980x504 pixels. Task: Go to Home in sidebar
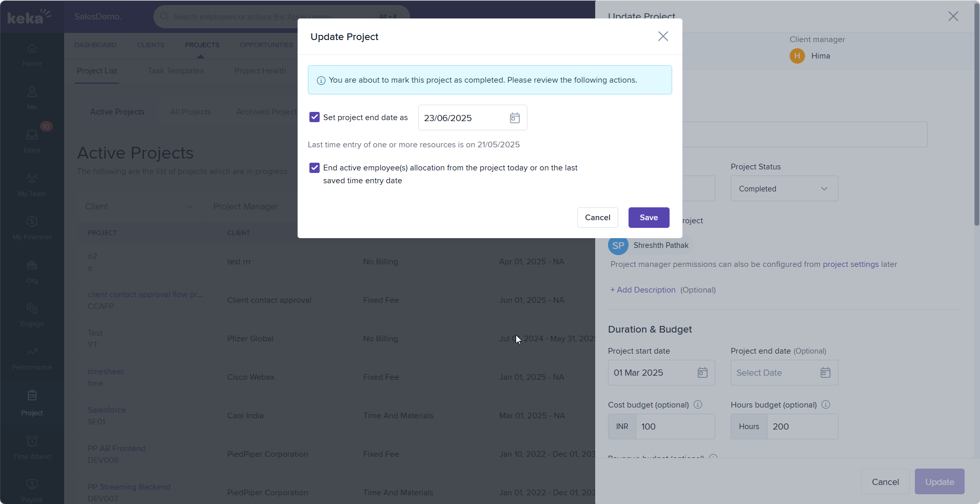(32, 54)
